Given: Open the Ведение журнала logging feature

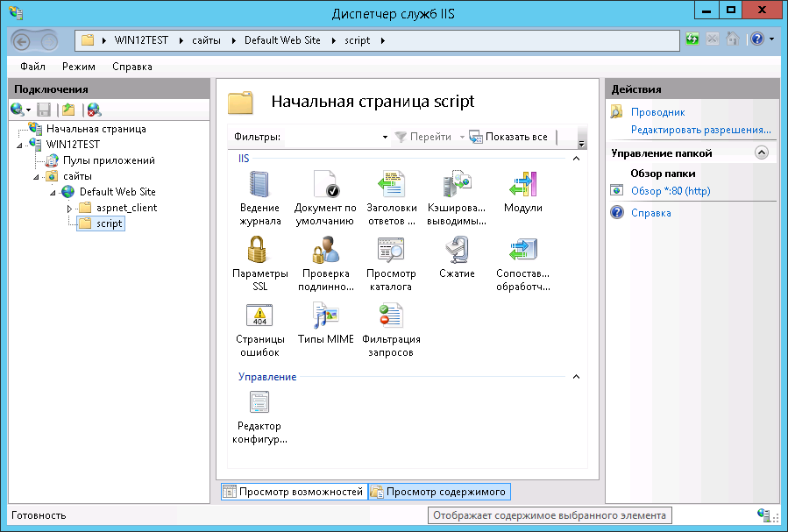Looking at the screenshot, I should click(259, 185).
